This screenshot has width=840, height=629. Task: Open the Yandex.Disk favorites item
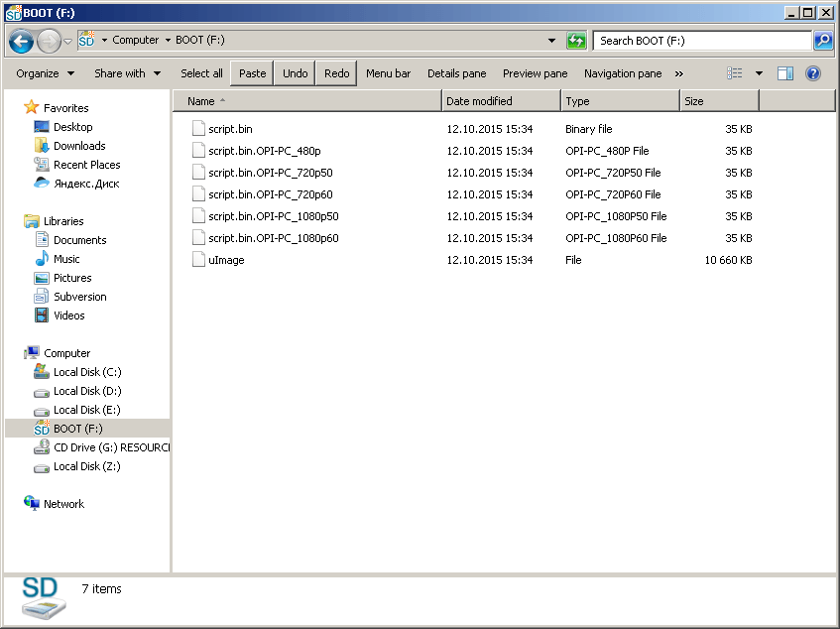click(x=86, y=184)
